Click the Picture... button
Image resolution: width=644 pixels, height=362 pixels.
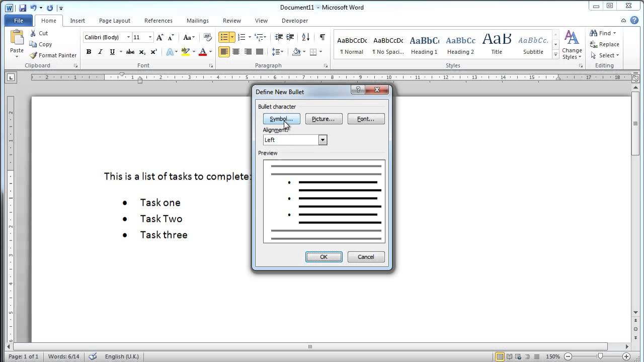tap(324, 119)
